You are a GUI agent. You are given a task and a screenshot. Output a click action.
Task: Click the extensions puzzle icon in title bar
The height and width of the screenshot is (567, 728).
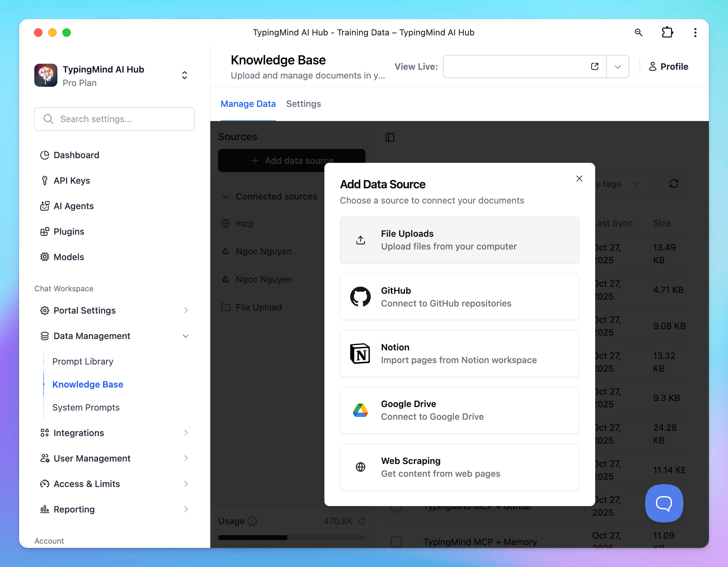667,33
